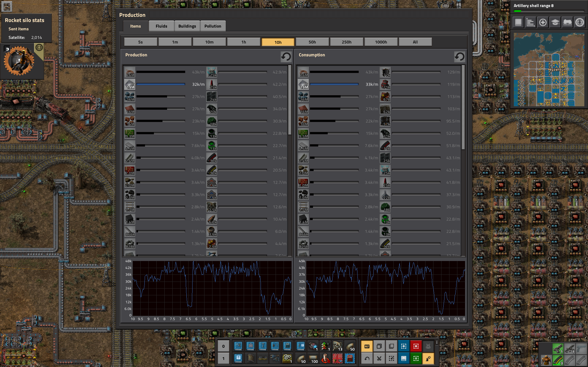Select the highlighted 10h time range
The image size is (588, 367).
[278, 42]
